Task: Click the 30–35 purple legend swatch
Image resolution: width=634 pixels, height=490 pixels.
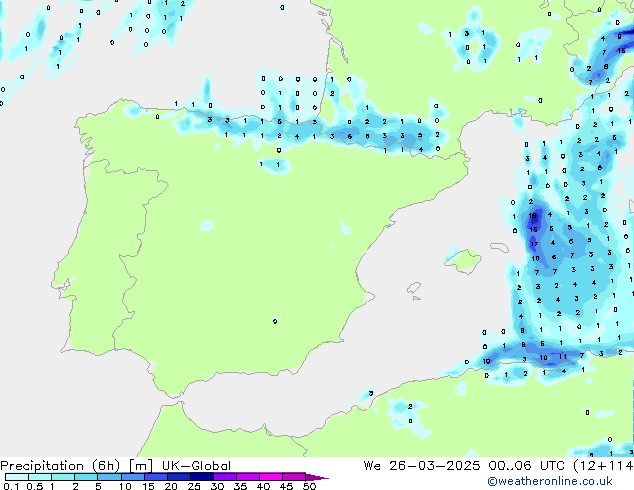Action: pyautogui.click(x=224, y=477)
